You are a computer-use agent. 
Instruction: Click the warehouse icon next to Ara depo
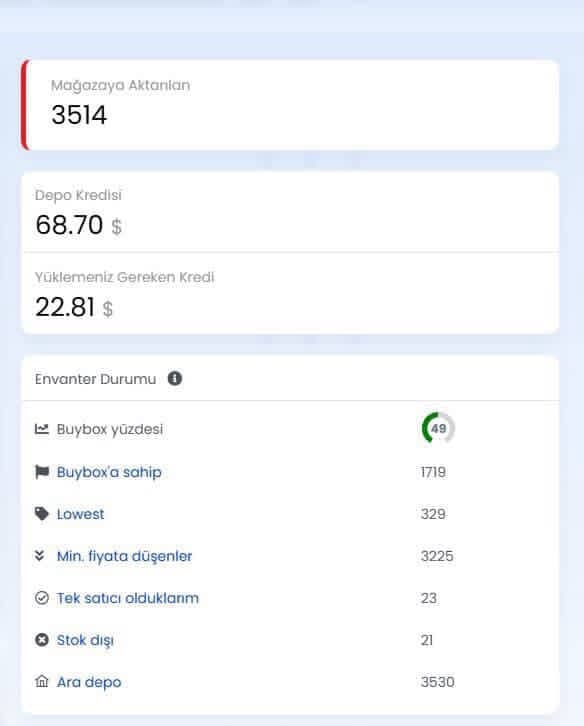(x=42, y=682)
